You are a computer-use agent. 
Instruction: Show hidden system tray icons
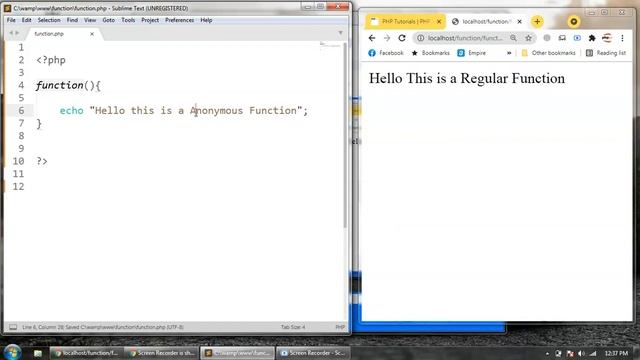click(x=547, y=353)
